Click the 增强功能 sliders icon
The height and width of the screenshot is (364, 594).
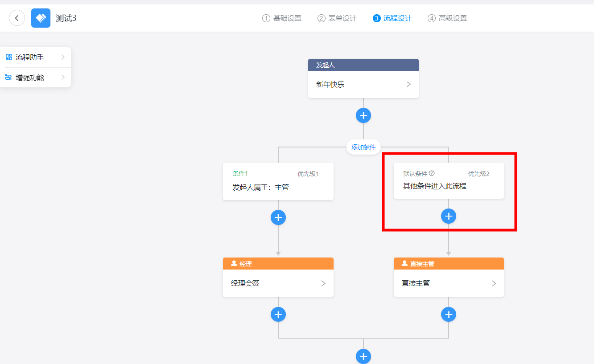pos(8,78)
